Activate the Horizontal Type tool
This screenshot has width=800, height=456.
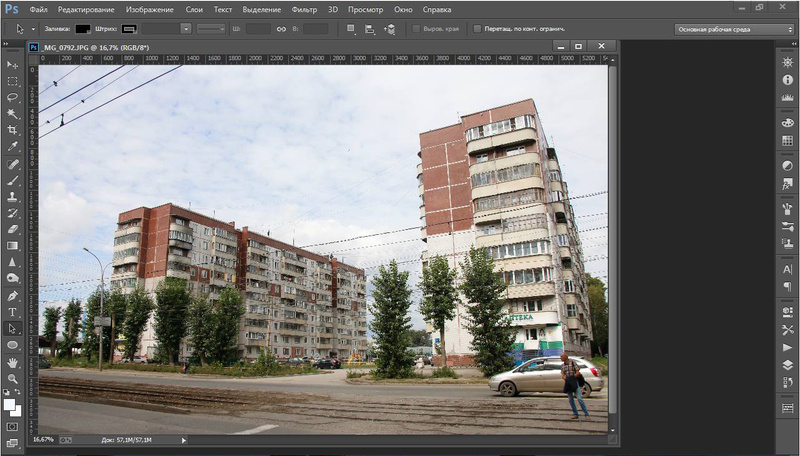(x=13, y=312)
